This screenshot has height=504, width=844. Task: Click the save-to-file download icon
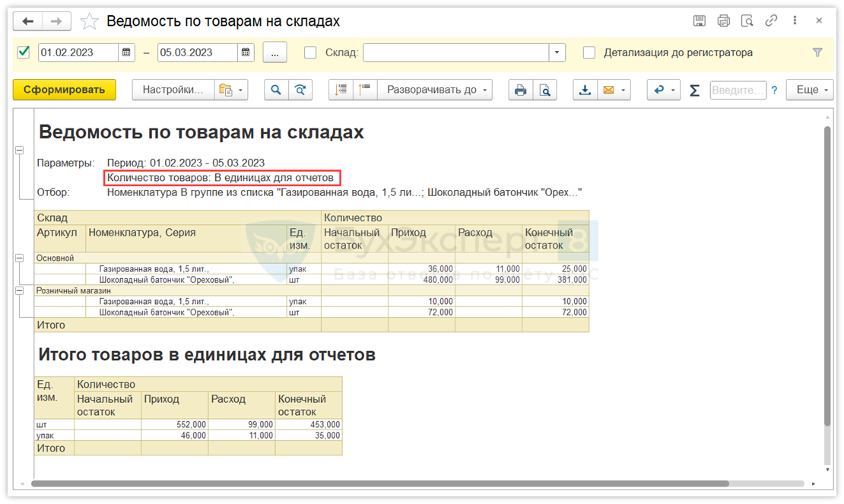point(585,90)
